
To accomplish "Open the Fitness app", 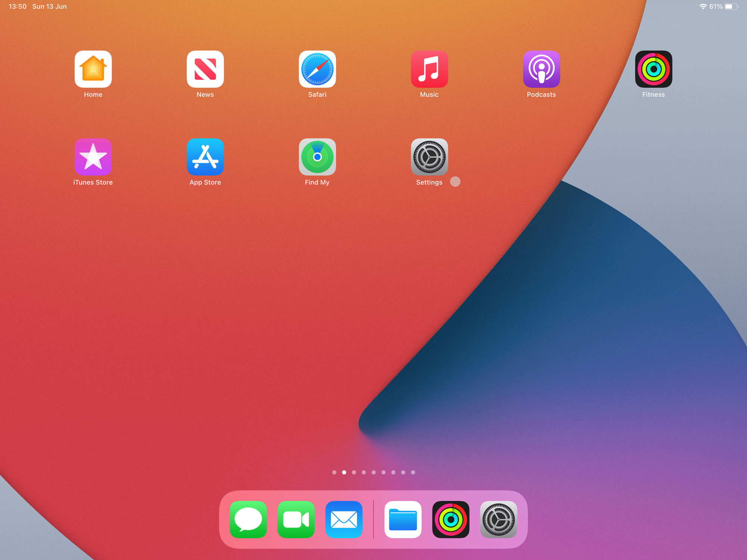I will click(653, 69).
